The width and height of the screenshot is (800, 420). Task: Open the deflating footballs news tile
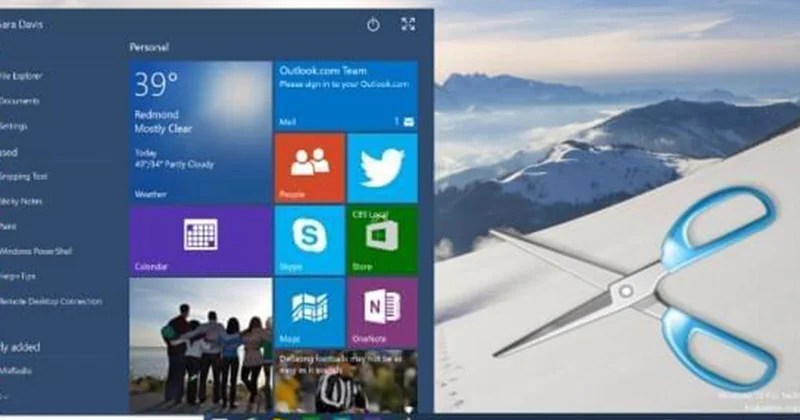point(346,381)
